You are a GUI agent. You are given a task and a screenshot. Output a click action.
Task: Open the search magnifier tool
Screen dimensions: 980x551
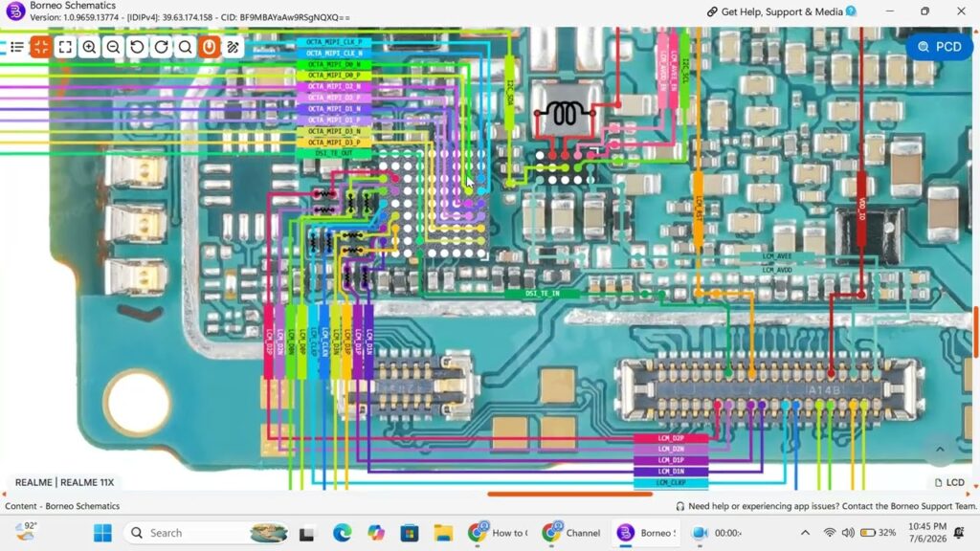click(x=185, y=47)
